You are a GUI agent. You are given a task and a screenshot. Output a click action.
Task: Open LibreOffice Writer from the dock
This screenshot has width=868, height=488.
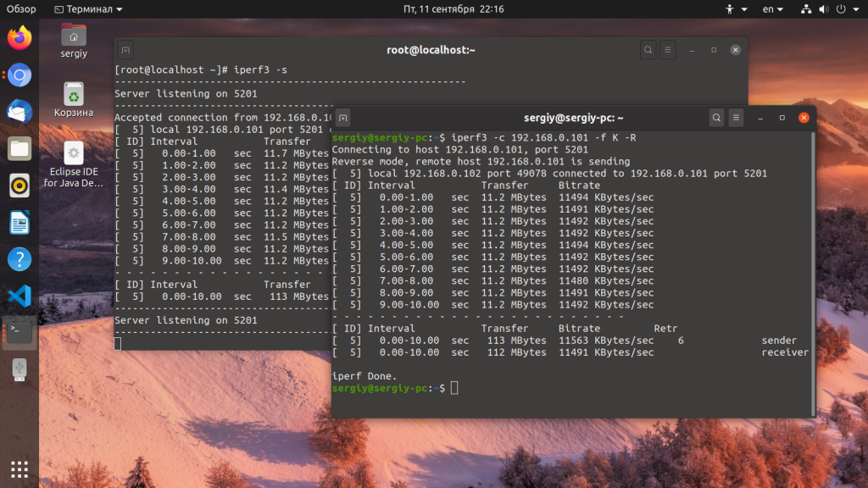(x=19, y=223)
